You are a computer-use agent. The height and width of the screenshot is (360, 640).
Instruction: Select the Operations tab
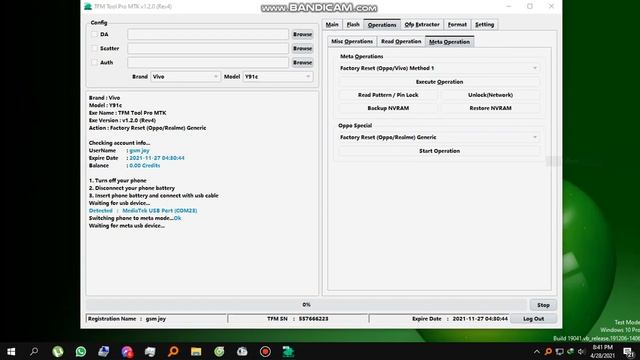(x=382, y=24)
